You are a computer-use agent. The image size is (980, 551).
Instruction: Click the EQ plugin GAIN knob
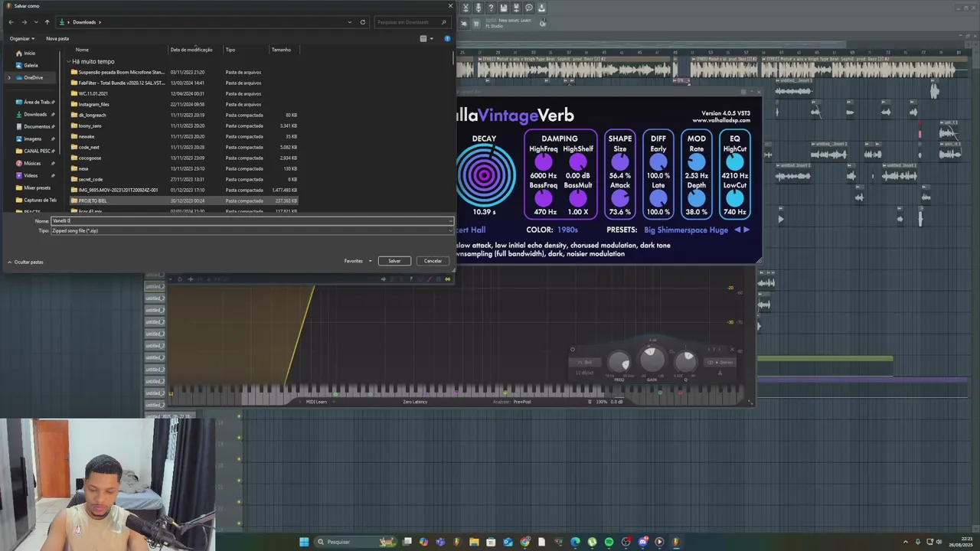652,358
